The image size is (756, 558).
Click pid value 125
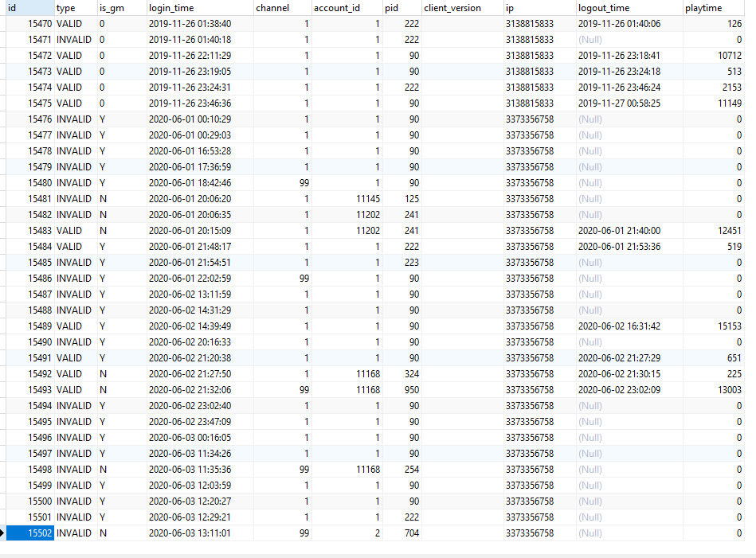tap(412, 198)
